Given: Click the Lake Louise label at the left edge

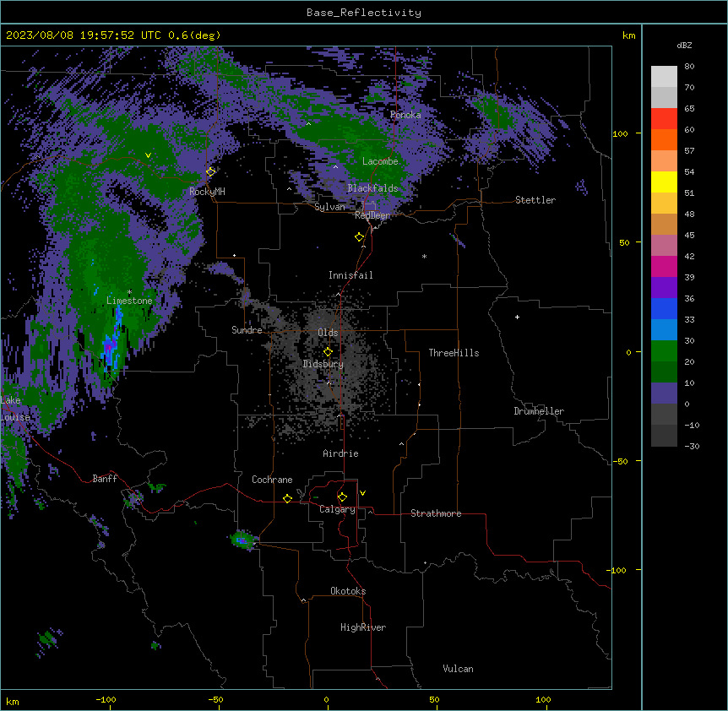Looking at the screenshot, I should [x=15, y=409].
